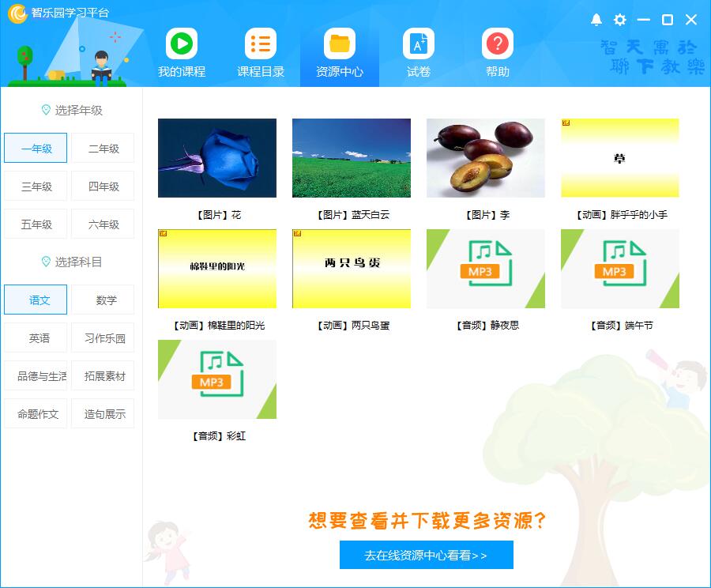Click 去在线资源中心看看 button

pos(427,555)
